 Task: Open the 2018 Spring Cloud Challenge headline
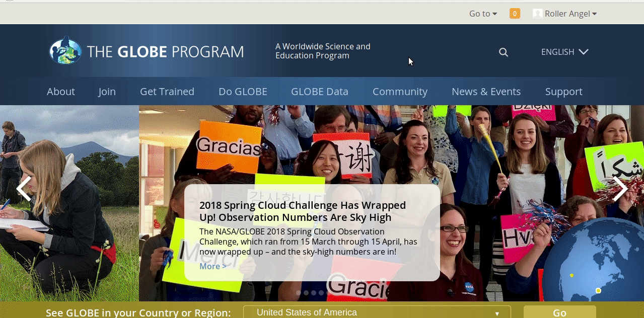(x=303, y=211)
